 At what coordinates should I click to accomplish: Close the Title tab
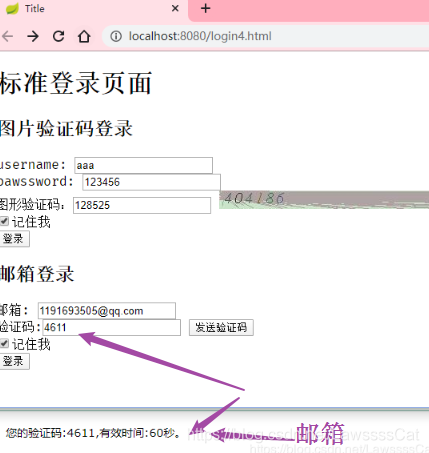(175, 8)
